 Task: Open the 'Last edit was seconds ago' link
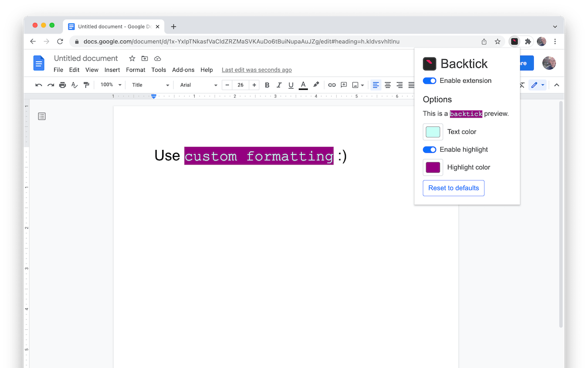point(257,70)
